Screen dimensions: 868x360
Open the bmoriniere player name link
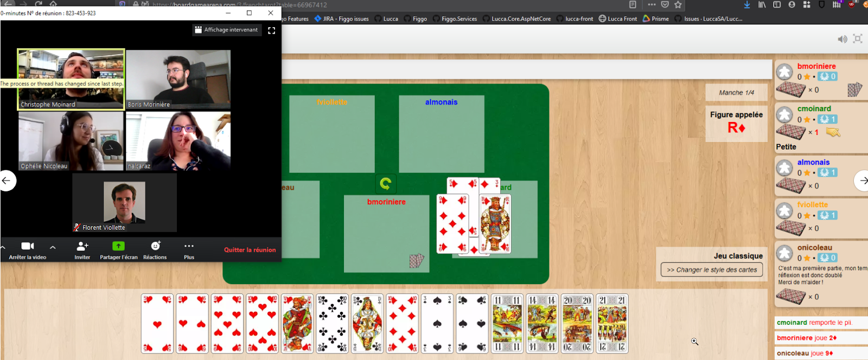click(816, 66)
